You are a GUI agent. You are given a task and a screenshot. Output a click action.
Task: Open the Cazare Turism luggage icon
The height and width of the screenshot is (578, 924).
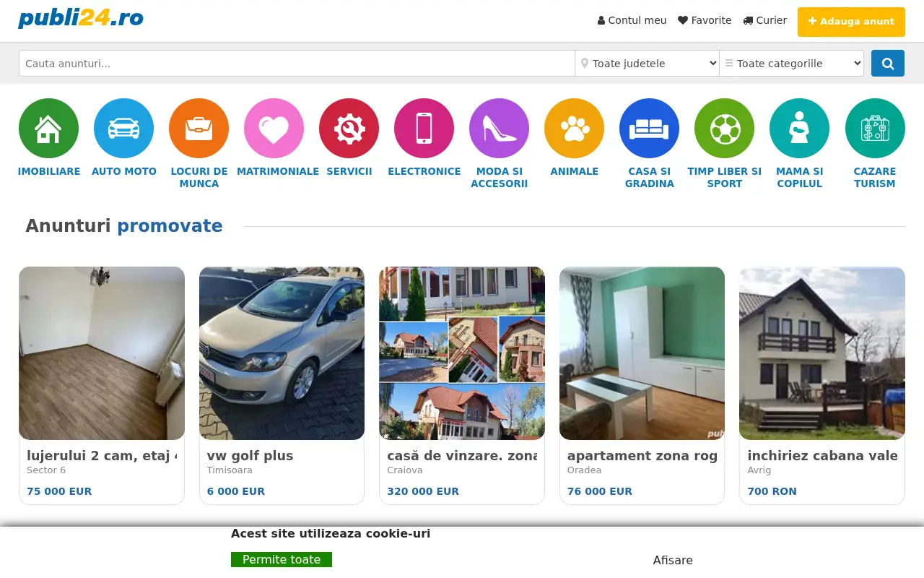tap(875, 129)
